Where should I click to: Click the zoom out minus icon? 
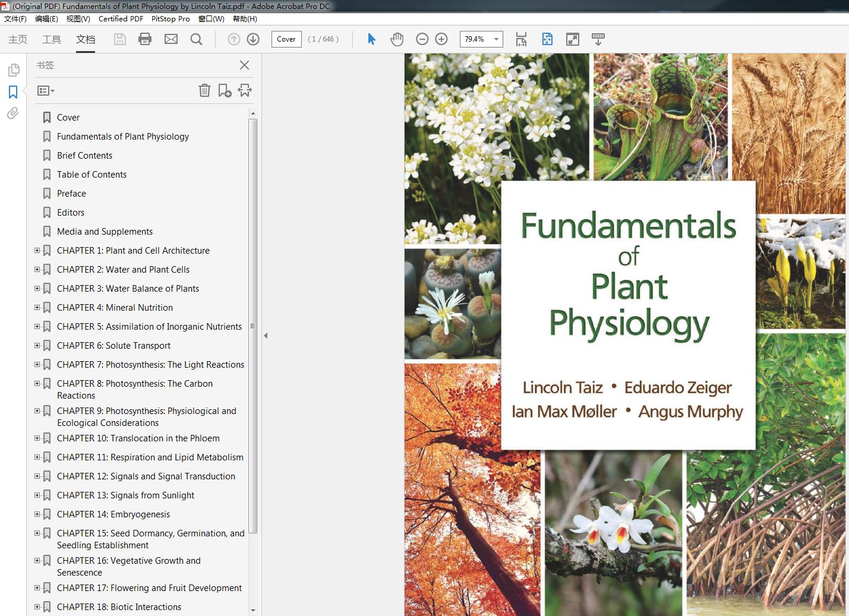[x=422, y=39]
